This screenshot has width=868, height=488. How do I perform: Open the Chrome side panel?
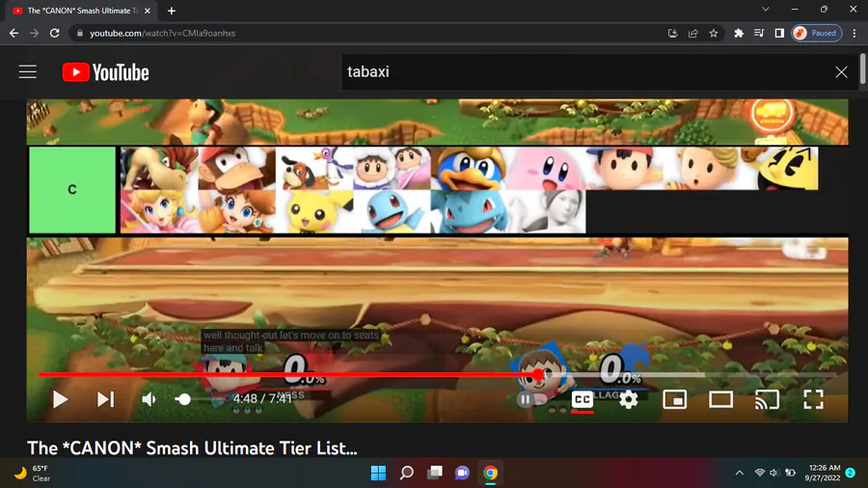tap(779, 33)
